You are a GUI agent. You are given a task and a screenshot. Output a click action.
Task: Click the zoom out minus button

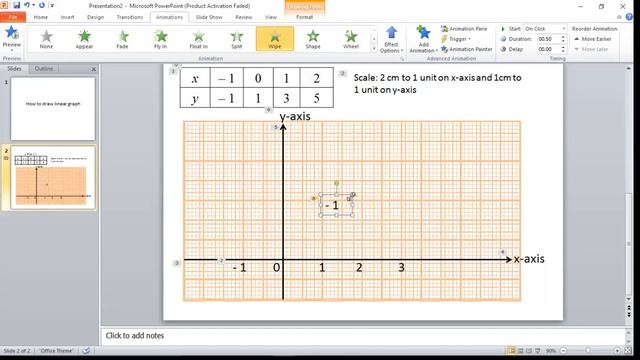click(563, 351)
